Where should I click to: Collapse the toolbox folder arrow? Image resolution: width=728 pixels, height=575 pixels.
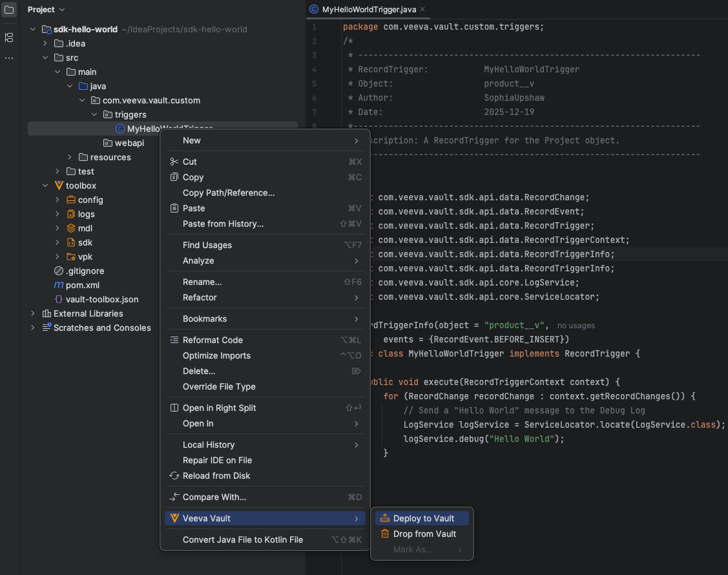[45, 185]
